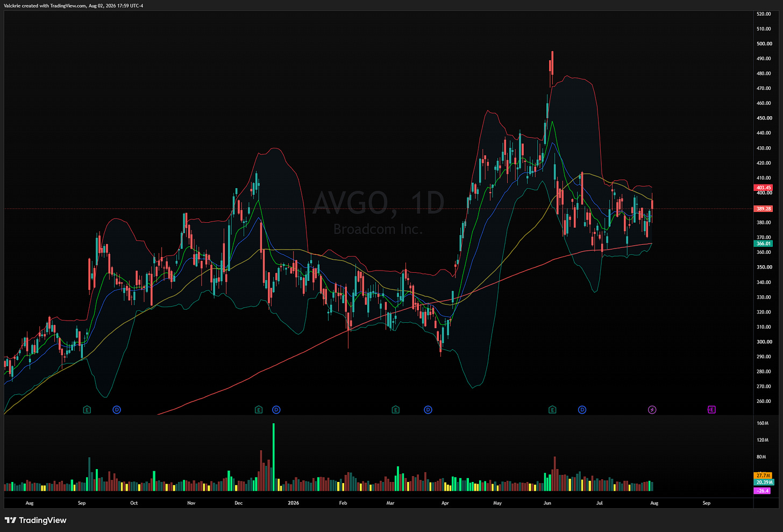Click the 300.00 price axis value
This screenshot has width=783, height=532.
tap(764, 342)
